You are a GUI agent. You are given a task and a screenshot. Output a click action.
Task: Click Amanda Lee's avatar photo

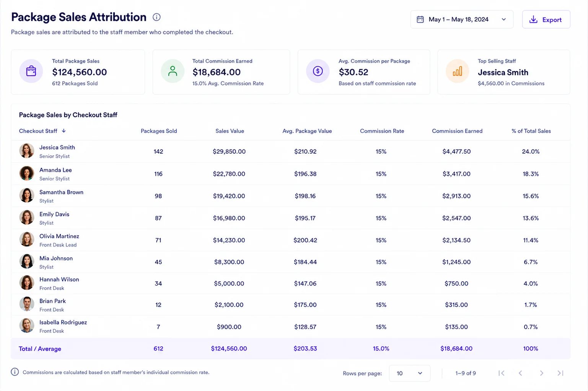(27, 174)
